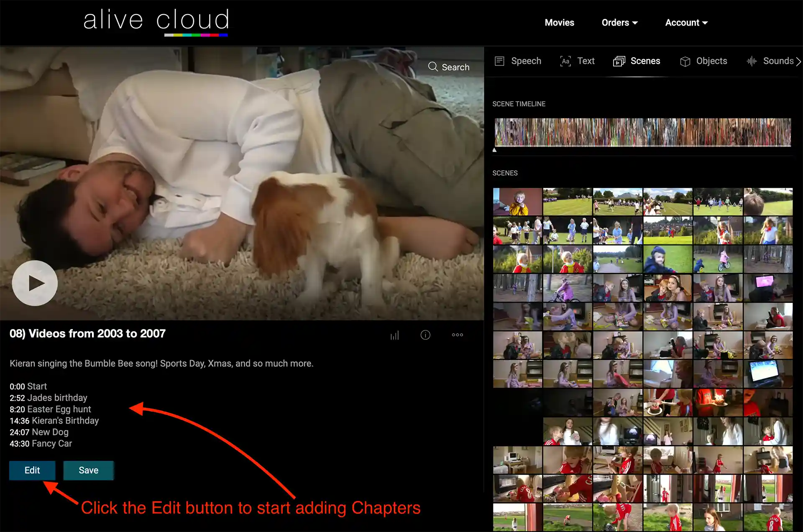Jump to the 0:00 Start chapter
The image size is (803, 532).
pyautogui.click(x=28, y=386)
